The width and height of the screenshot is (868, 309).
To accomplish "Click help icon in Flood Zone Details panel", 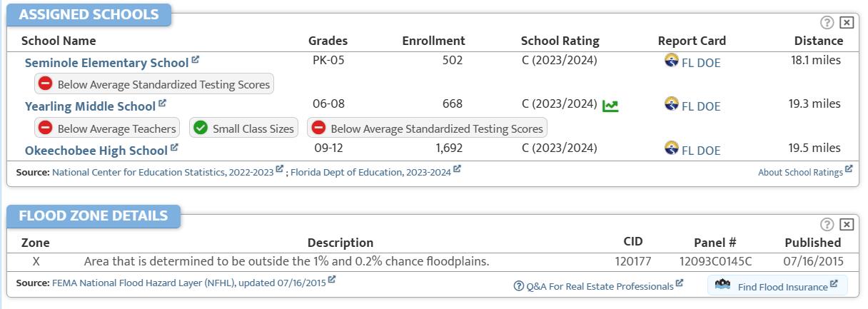I will (828, 225).
